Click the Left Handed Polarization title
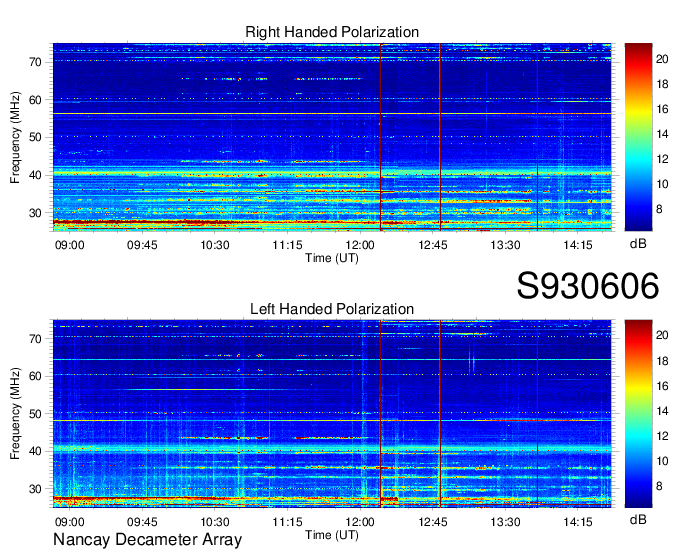The height and width of the screenshot is (552, 680). [x=332, y=309]
